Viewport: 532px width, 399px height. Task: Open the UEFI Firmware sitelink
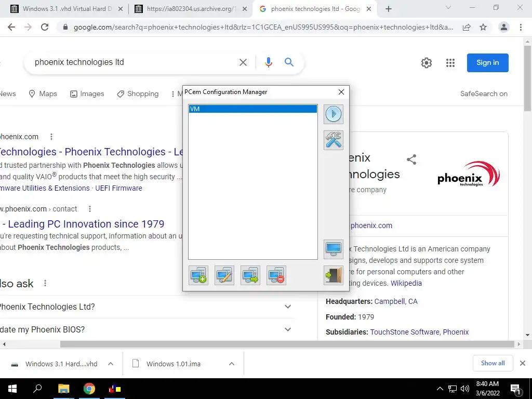coord(119,188)
